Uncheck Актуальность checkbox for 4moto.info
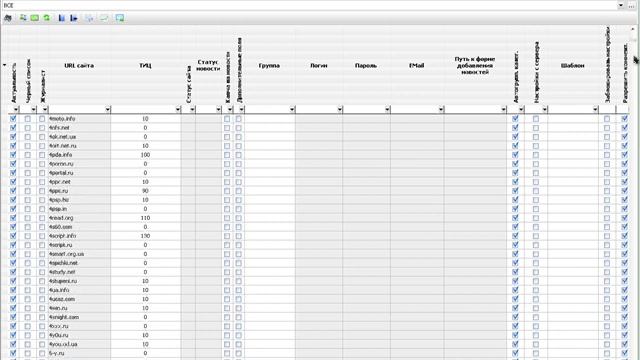Viewport: 640px width, 360px height. point(13,119)
